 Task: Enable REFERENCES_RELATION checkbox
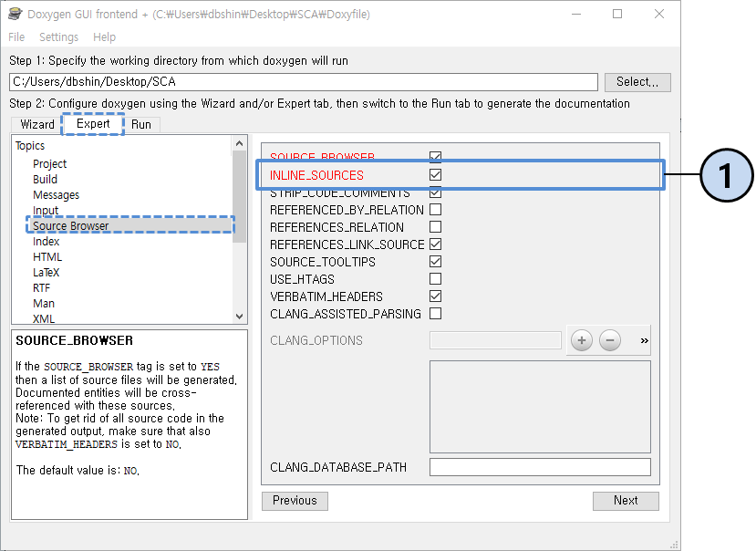pos(435,227)
